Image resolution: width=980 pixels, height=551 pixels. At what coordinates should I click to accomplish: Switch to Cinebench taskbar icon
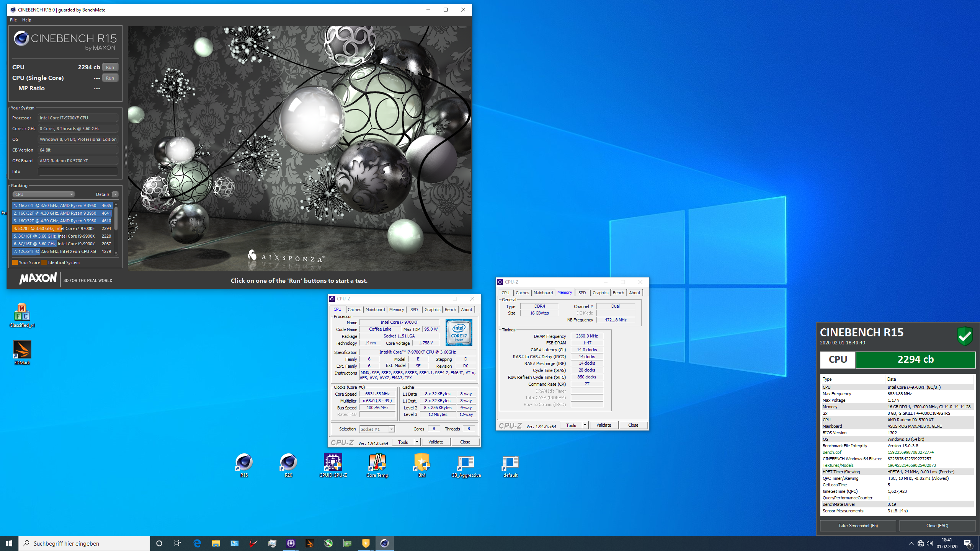[x=384, y=543]
